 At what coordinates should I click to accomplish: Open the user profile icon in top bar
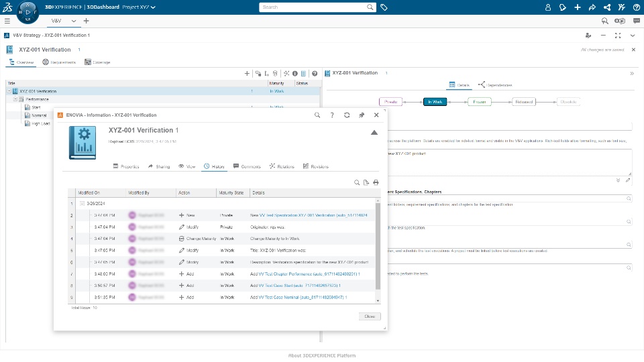tap(548, 7)
